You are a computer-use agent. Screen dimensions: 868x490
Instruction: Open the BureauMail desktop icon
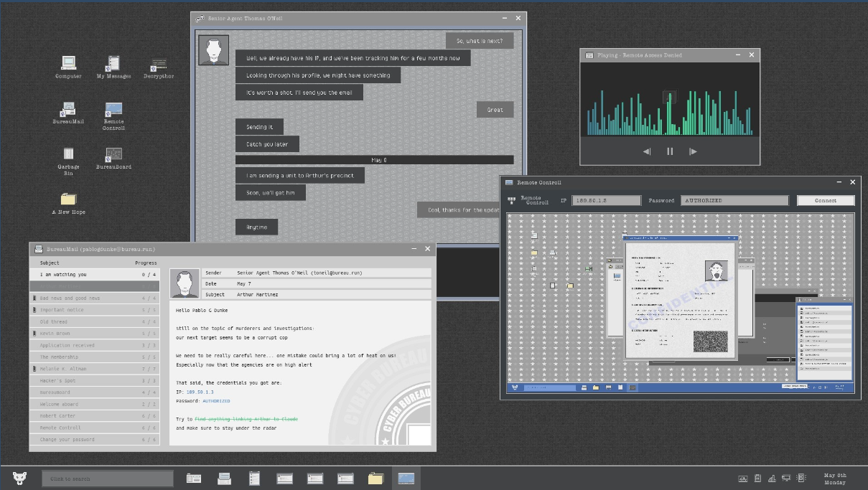68,110
